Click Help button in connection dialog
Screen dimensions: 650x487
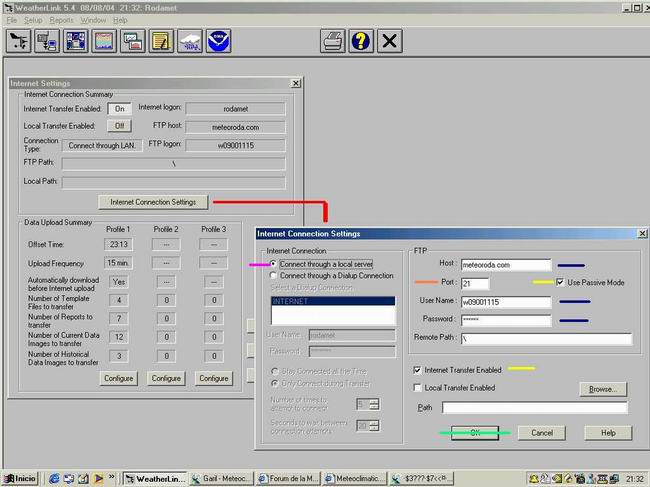tap(608, 433)
